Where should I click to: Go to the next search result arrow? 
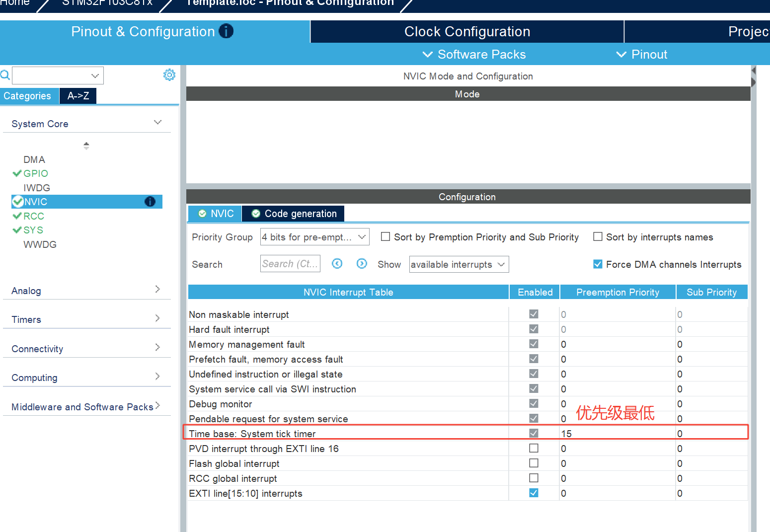362,264
